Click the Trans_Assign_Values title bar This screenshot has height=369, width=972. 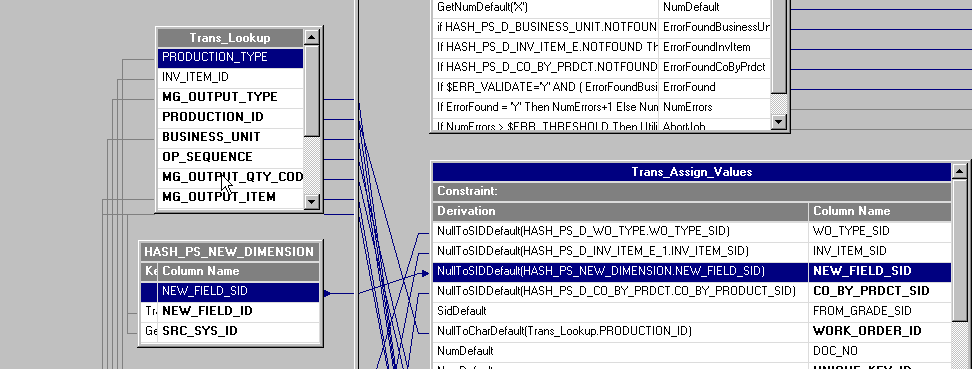pyautogui.click(x=692, y=172)
